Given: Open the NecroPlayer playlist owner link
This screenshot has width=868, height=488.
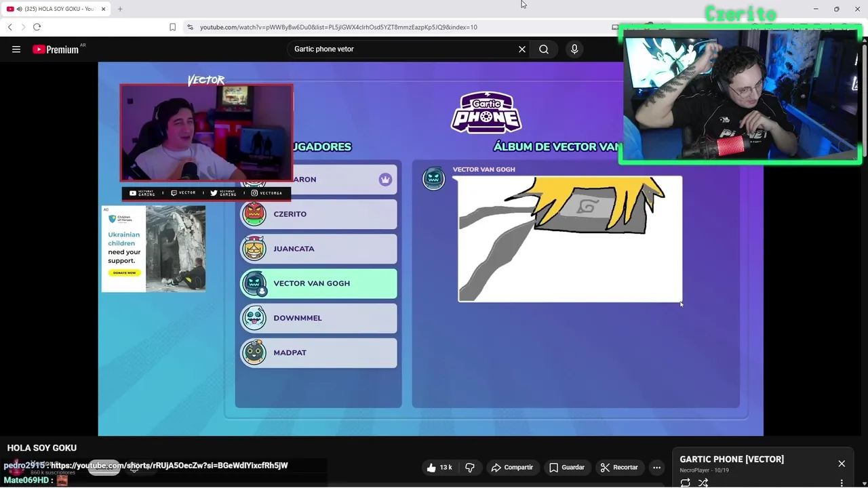Looking at the screenshot, I should [694, 470].
